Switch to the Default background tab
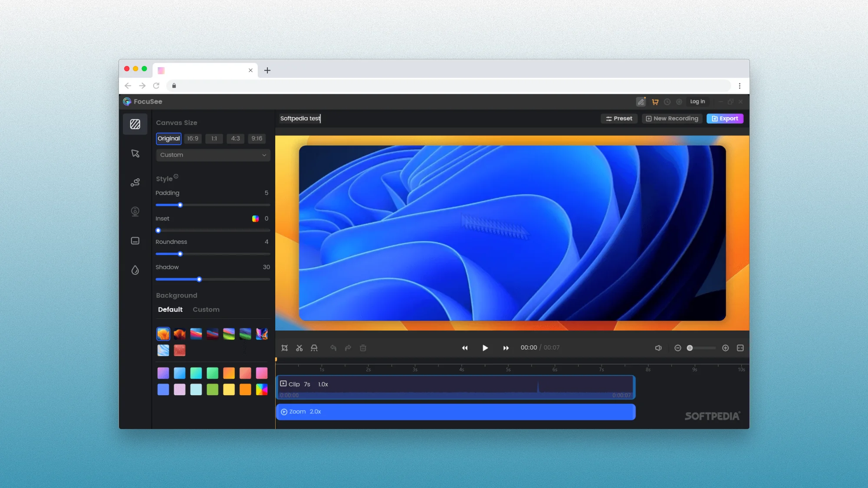Viewport: 868px width, 488px height. [170, 309]
